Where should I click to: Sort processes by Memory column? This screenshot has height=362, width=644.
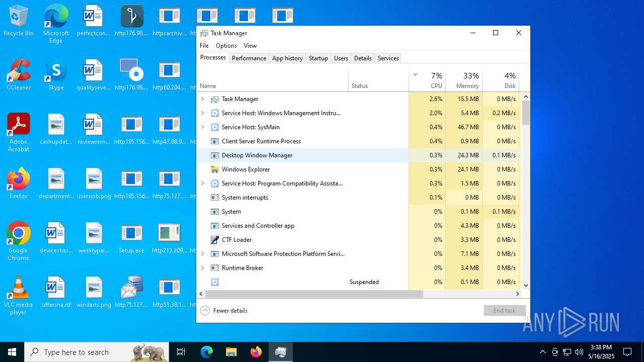click(x=464, y=81)
